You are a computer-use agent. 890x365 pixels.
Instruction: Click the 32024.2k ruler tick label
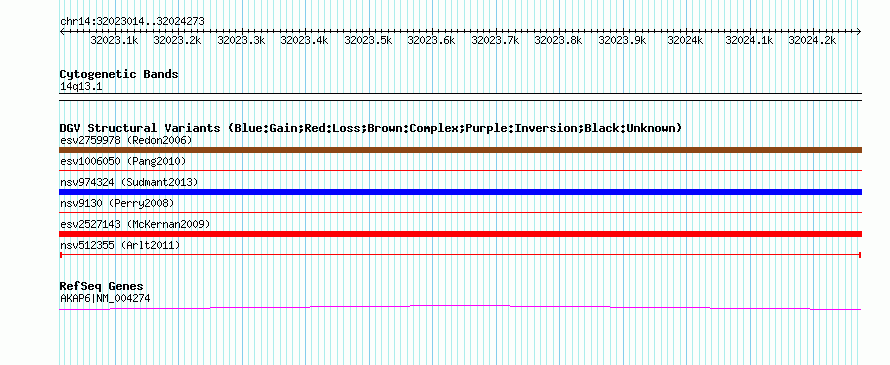812,40
